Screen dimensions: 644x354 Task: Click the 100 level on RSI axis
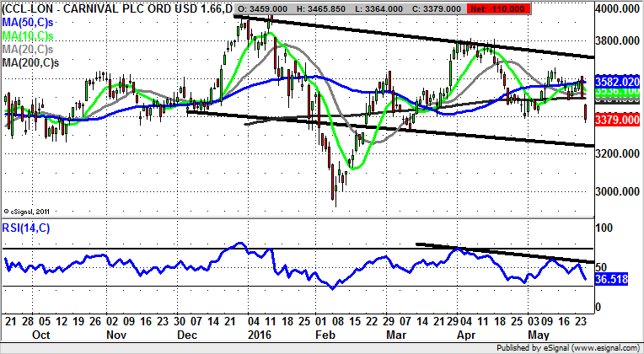605,227
